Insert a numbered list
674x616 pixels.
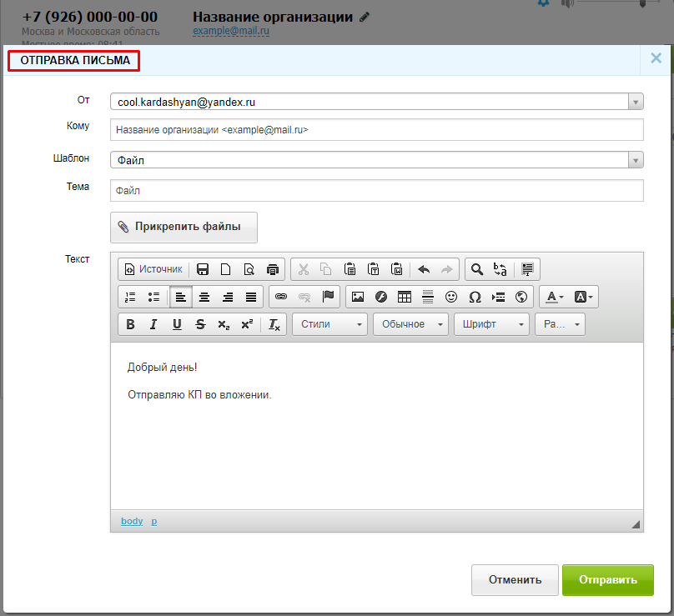[x=130, y=297]
